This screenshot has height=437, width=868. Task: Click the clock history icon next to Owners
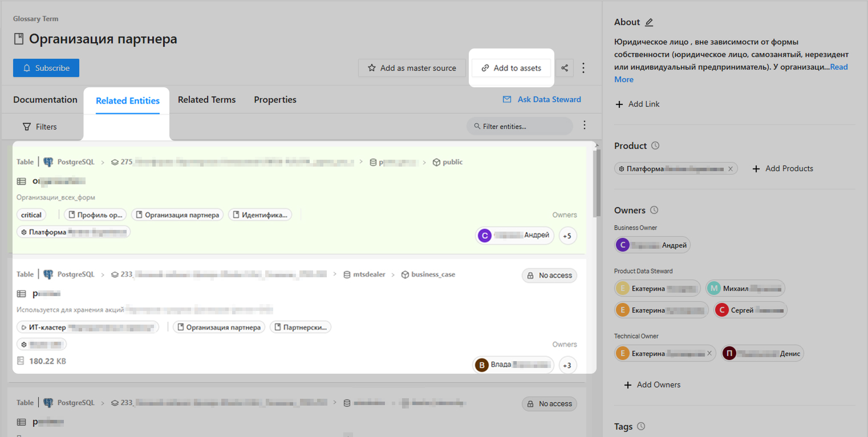[654, 211]
